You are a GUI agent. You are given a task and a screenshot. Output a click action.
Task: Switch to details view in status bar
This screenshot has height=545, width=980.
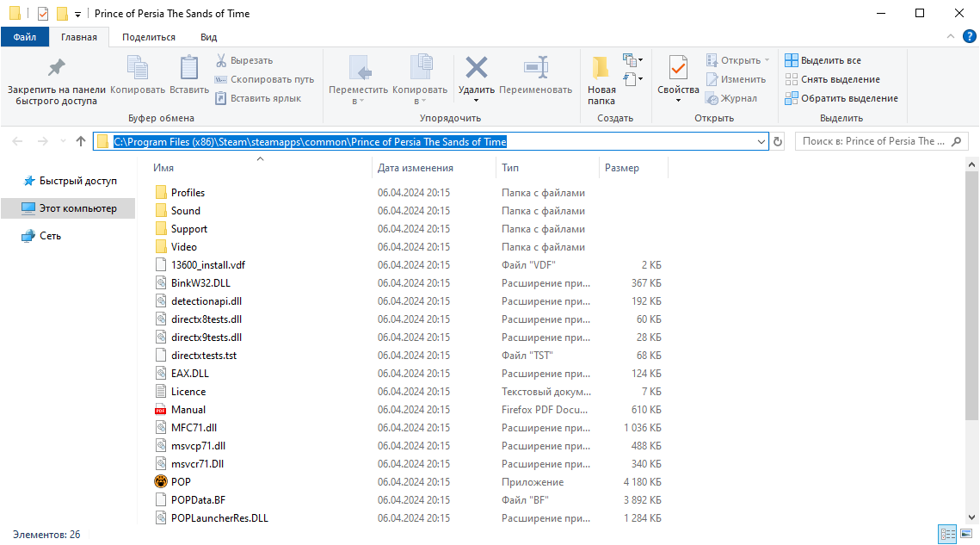click(948, 535)
